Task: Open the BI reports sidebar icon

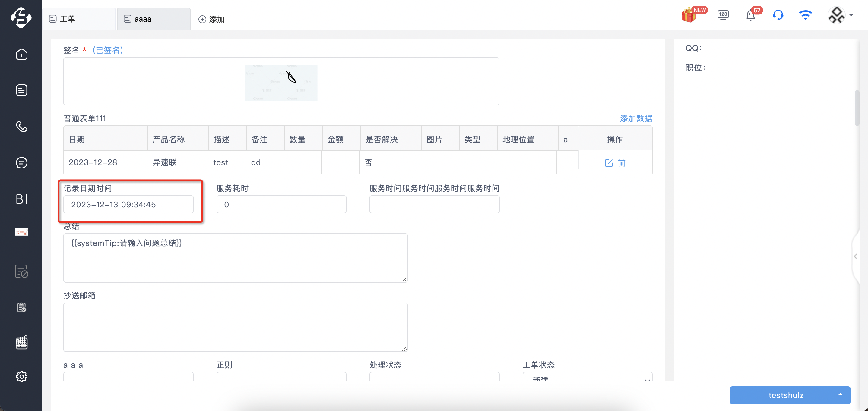Action: pyautogui.click(x=22, y=199)
